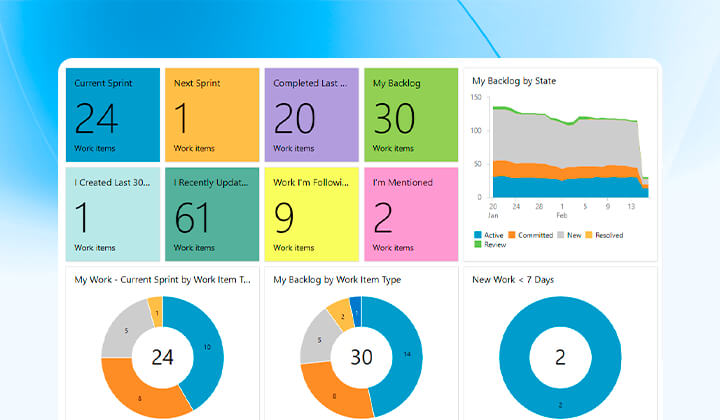The height and width of the screenshot is (420, 720).
Task: Open the Next Sprint tile
Action: pyautogui.click(x=212, y=115)
